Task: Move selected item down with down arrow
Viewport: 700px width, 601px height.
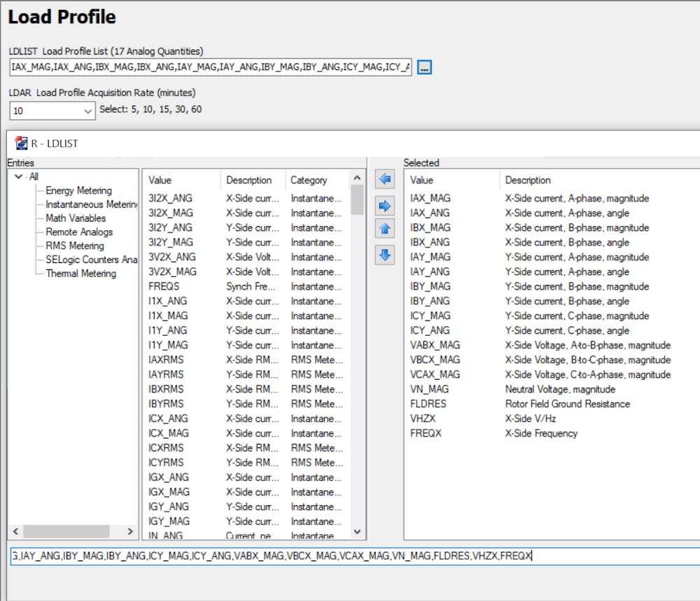Action: [x=384, y=255]
